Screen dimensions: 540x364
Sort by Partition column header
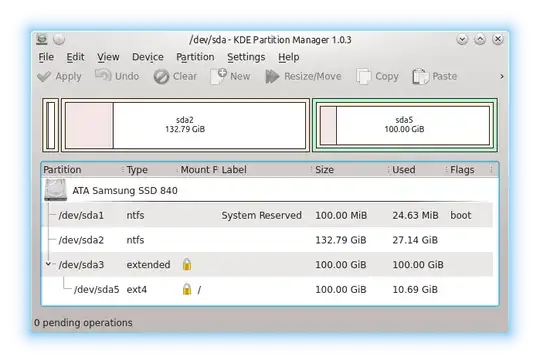(x=82, y=169)
